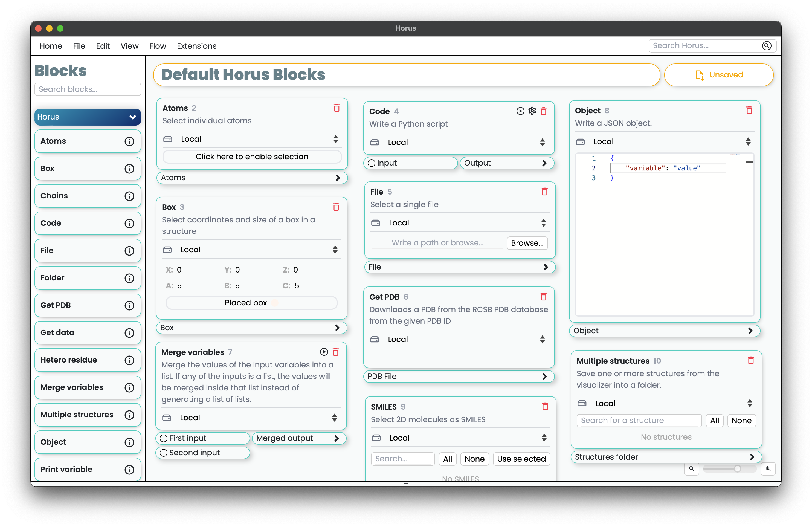Click the Unsaved flow button

(x=718, y=75)
